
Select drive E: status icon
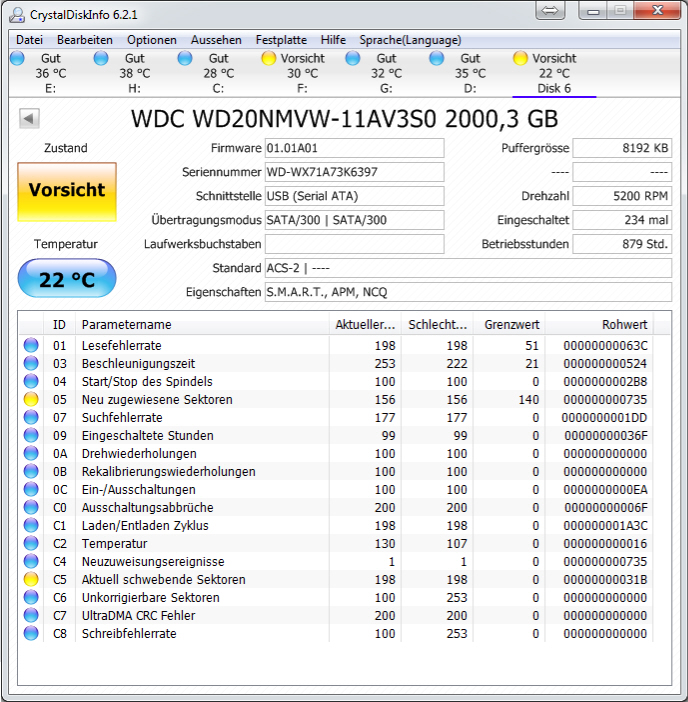[x=17, y=58]
